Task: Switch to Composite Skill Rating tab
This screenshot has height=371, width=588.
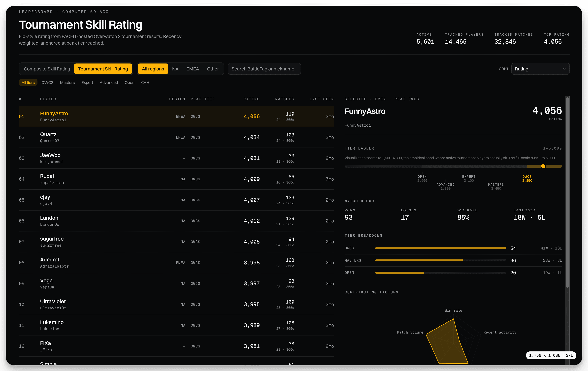Action: (47, 69)
